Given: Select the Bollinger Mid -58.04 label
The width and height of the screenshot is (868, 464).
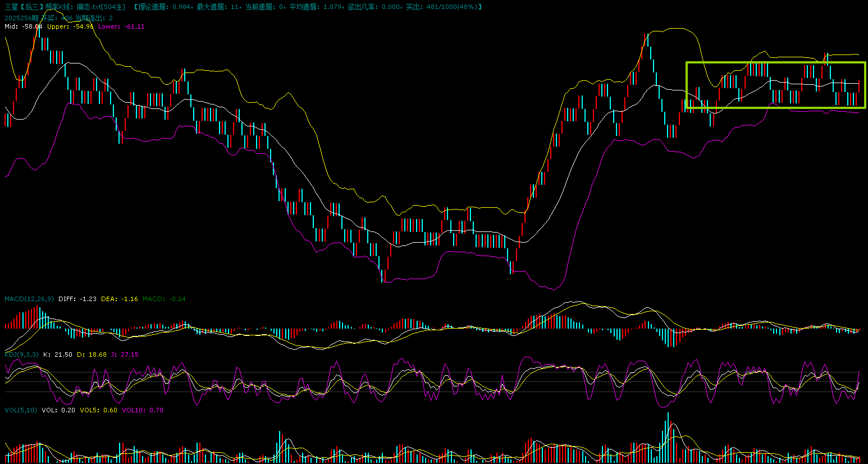Looking at the screenshot, I should (23, 26).
